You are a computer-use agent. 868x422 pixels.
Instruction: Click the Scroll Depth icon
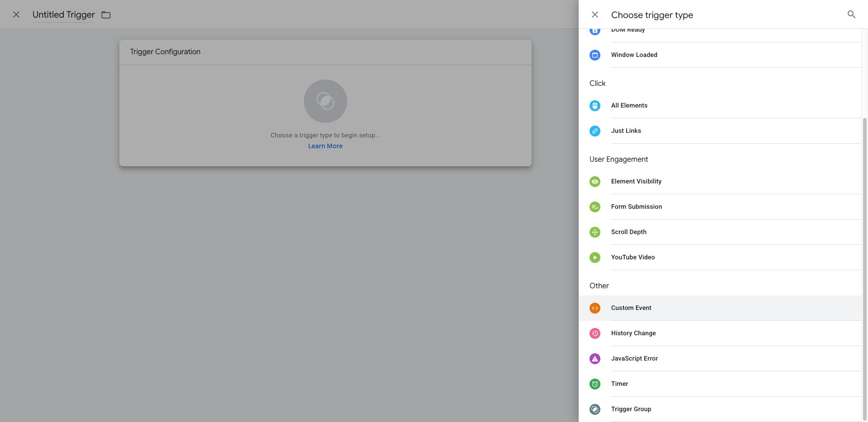595,232
